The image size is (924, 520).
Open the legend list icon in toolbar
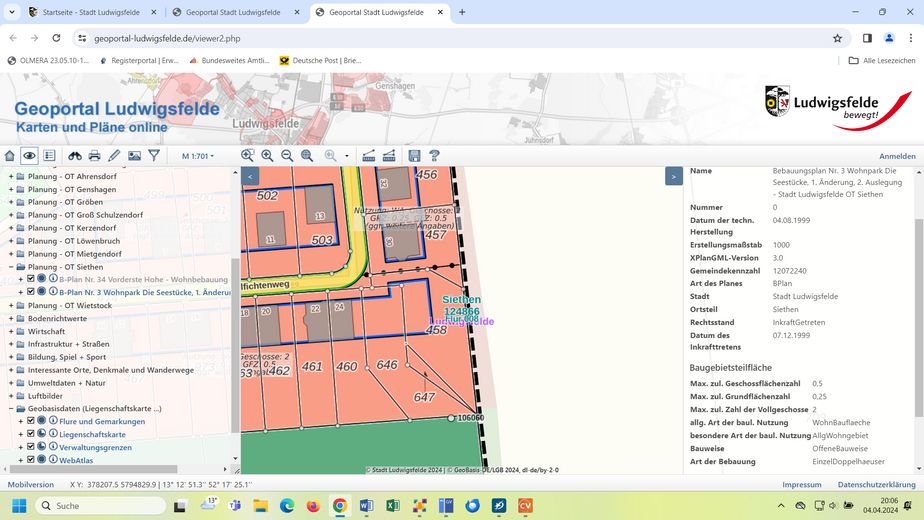tap(50, 156)
